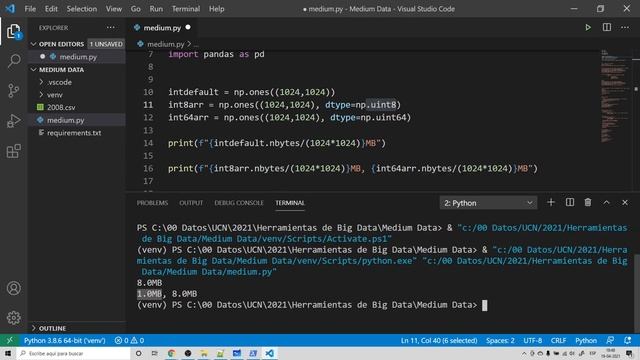Click the VS Code taskbar icon
The image size is (640, 360).
coord(269,353)
